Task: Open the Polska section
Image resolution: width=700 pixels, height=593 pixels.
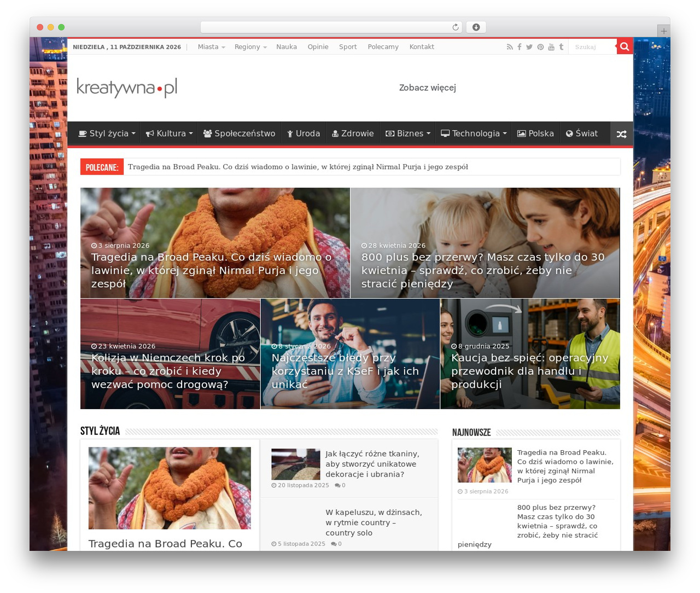Action: (x=535, y=133)
